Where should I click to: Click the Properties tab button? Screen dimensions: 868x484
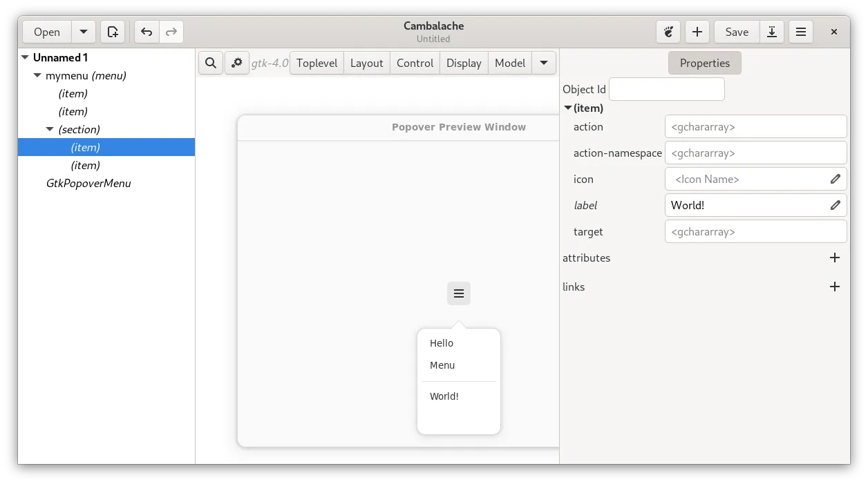click(x=704, y=63)
